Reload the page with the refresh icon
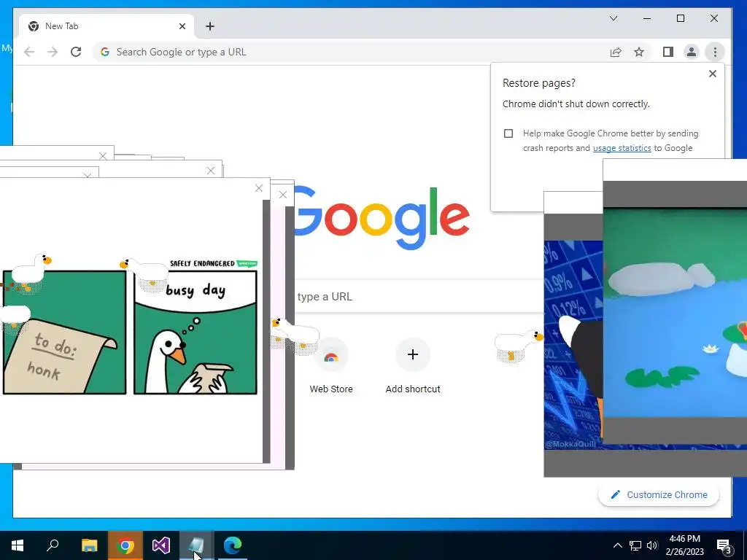Viewport: 747px width, 560px height. (76, 52)
